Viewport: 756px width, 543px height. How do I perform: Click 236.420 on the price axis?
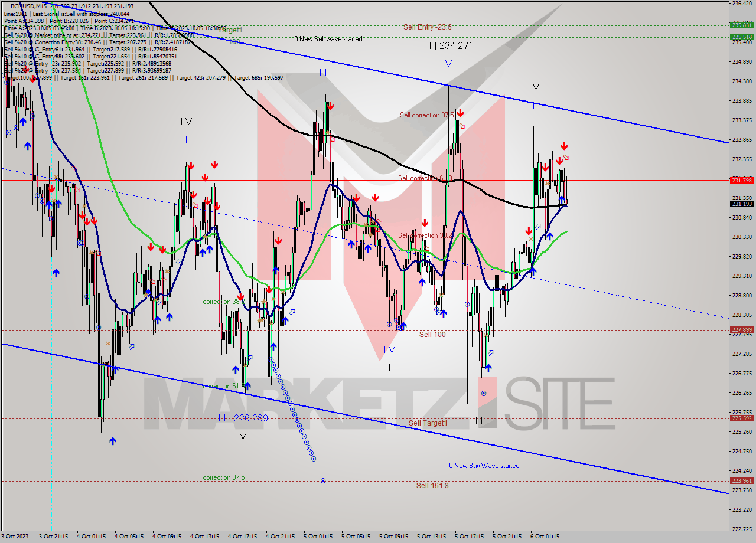click(x=741, y=4)
